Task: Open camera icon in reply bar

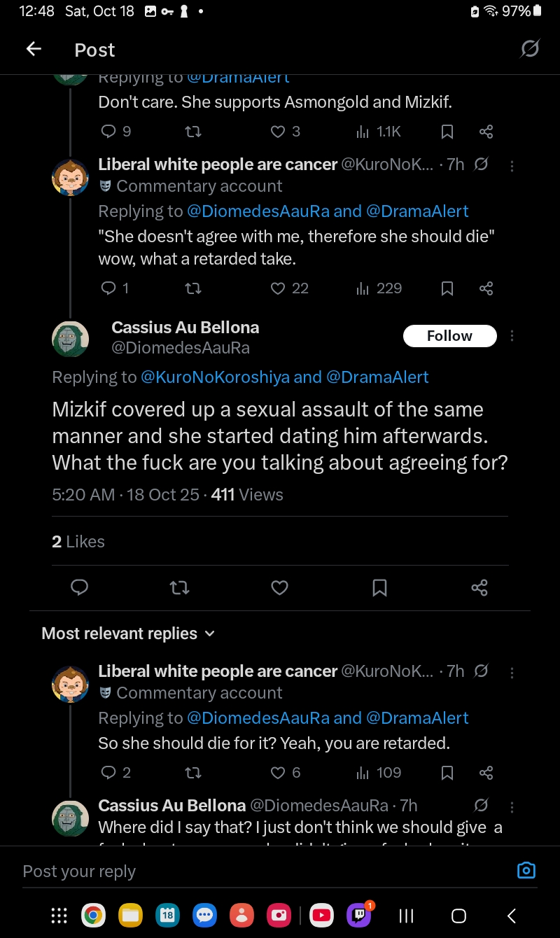Action: [526, 871]
